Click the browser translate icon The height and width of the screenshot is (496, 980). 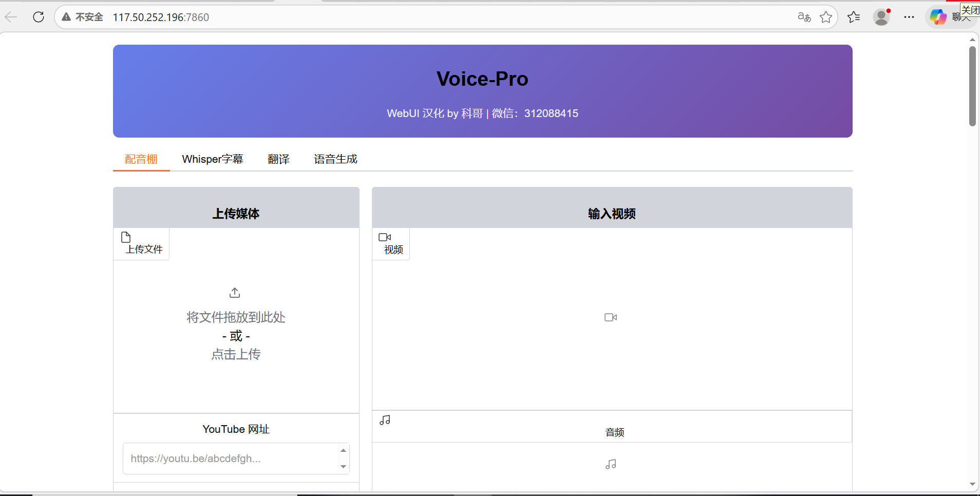tap(804, 17)
